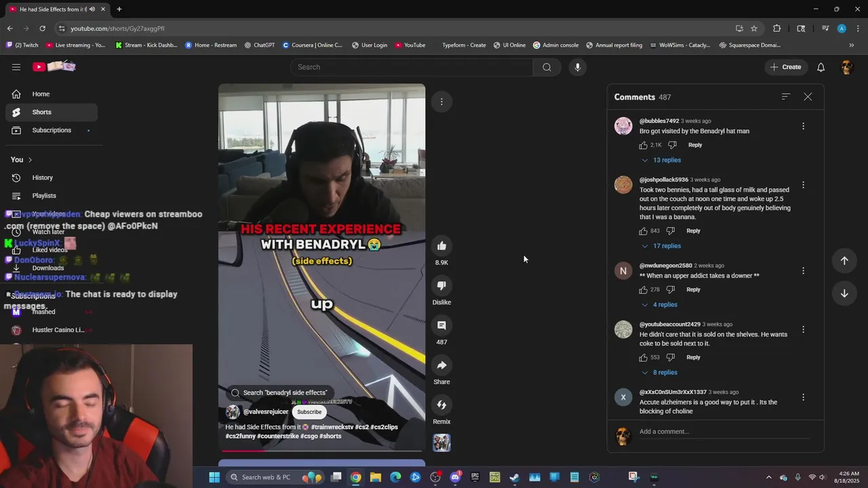Like the @joshpollack5936 comment
Image resolution: width=868 pixels, height=488 pixels.
(643, 231)
